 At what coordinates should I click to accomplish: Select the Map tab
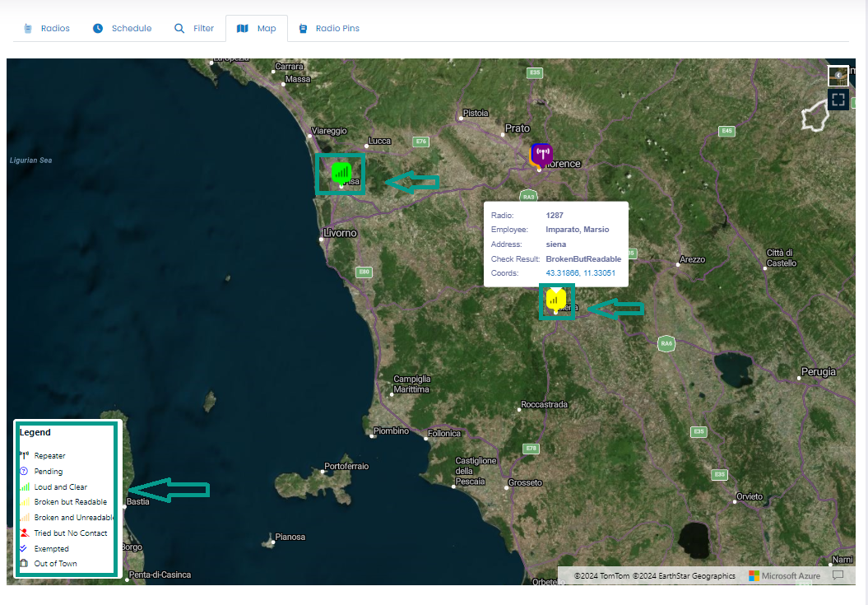click(257, 28)
